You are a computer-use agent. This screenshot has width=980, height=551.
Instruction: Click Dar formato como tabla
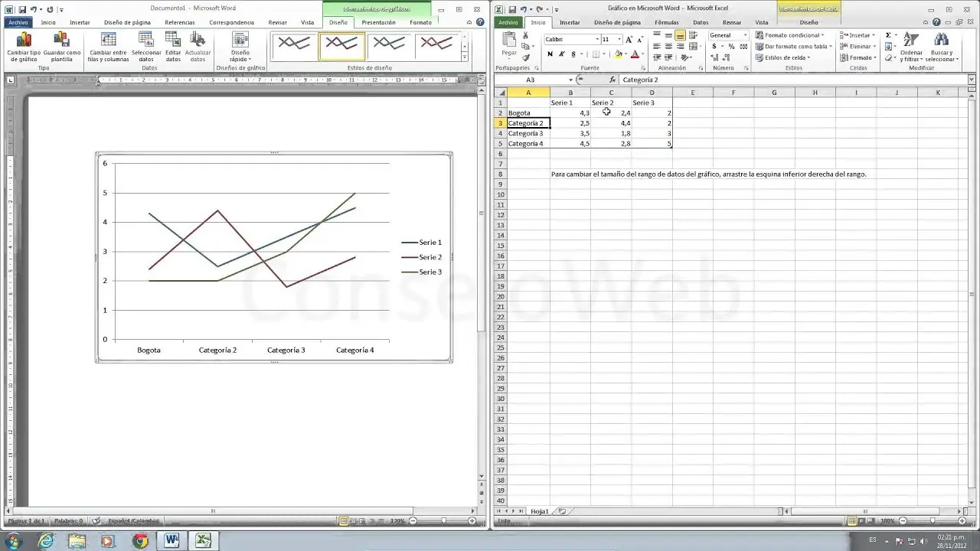(x=795, y=47)
